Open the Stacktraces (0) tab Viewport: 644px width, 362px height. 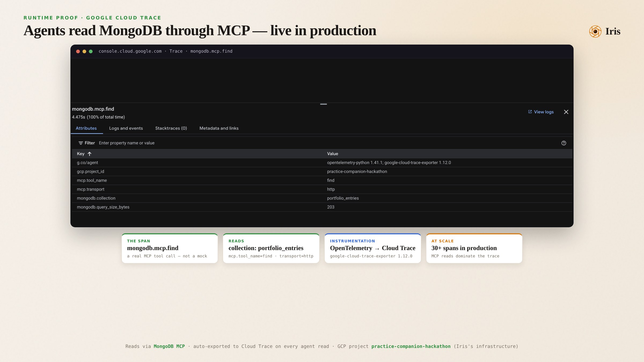tap(171, 128)
